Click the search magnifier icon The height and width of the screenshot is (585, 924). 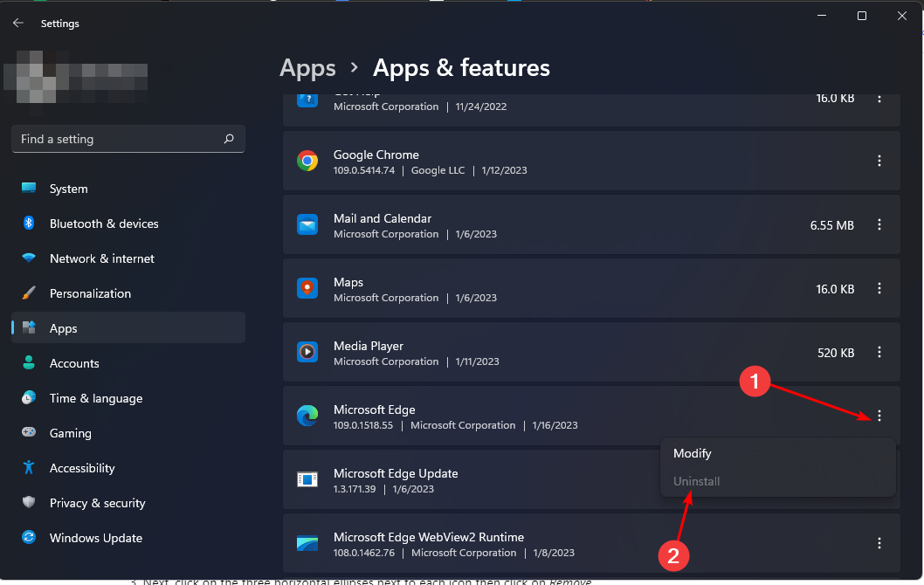[229, 139]
